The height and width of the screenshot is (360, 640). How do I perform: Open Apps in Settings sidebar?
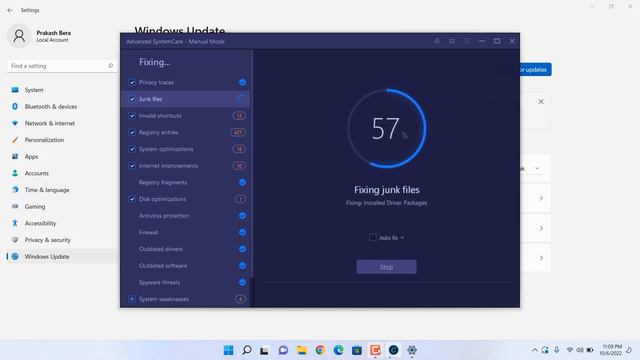click(61, 157)
